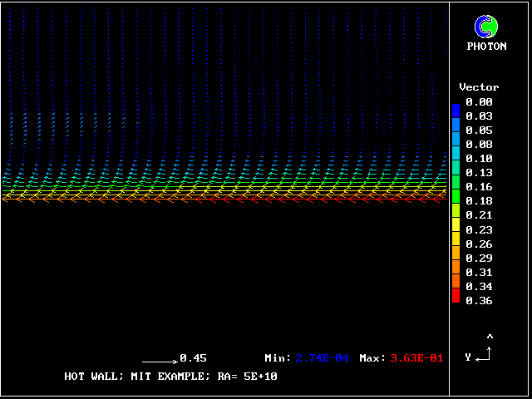Click the 0.36 legend value label
532x399 pixels.
tap(479, 301)
